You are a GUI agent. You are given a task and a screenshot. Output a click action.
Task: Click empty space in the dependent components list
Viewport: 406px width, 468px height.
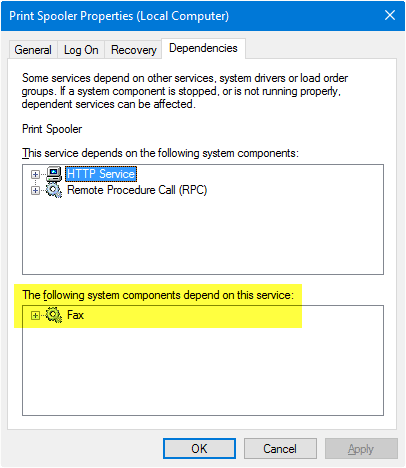pos(203,370)
